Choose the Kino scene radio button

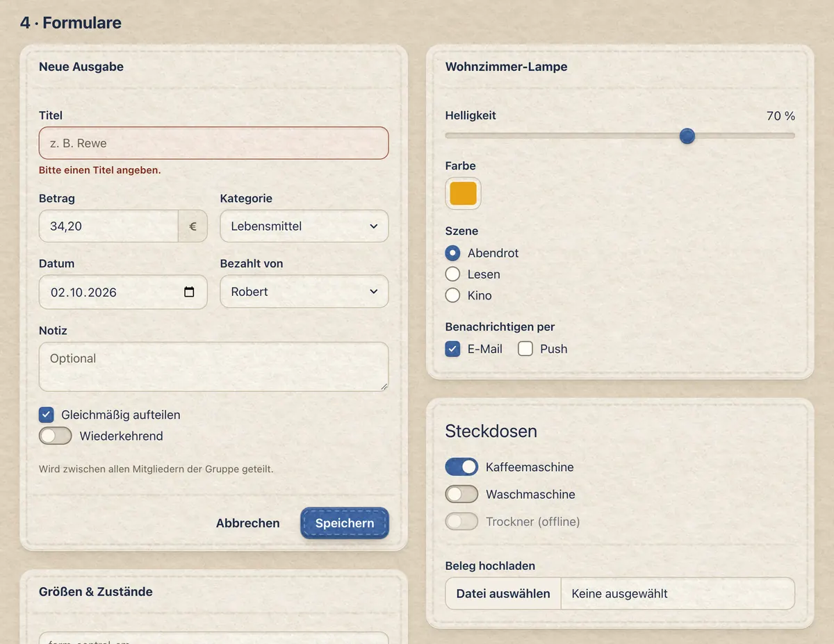pyautogui.click(x=452, y=295)
